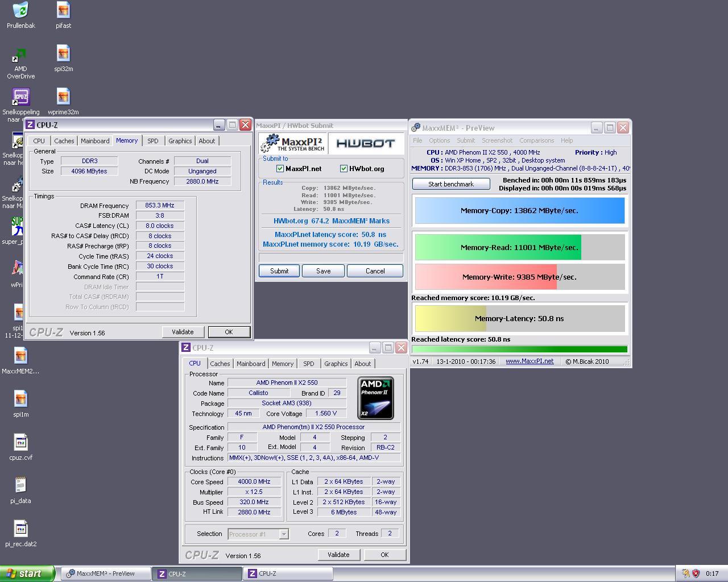The height and width of the screenshot is (582, 728).
Task: Open the super_pi desktop icon
Action: point(17,227)
